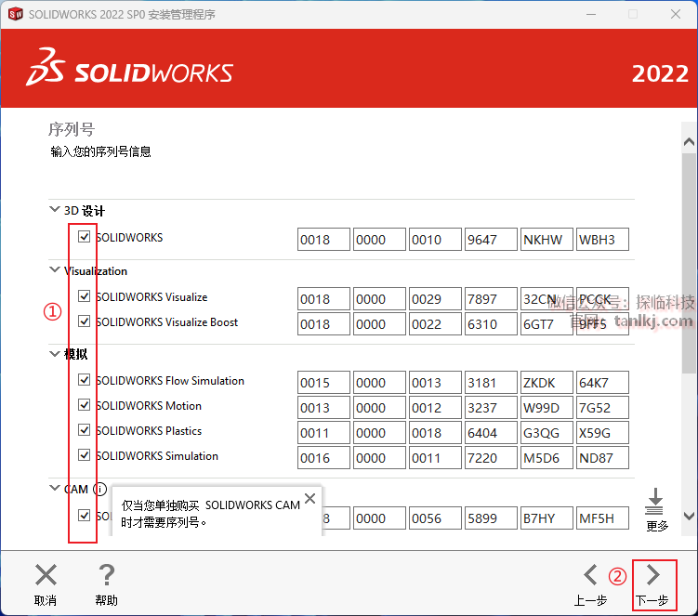This screenshot has width=698, height=616.
Task: Click the More download arrow icon
Action: pos(656,502)
